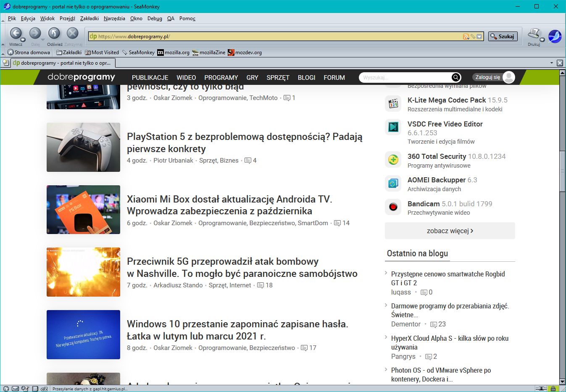
Task: Open the PlayStation 5 article headline
Action: [245, 142]
